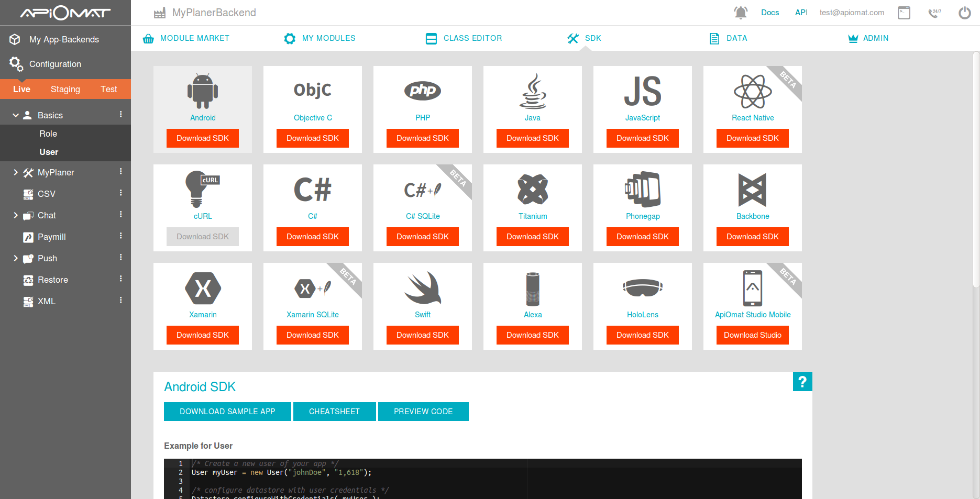Viewport: 980px width, 499px height.
Task: Switch environment to Test
Action: point(108,89)
